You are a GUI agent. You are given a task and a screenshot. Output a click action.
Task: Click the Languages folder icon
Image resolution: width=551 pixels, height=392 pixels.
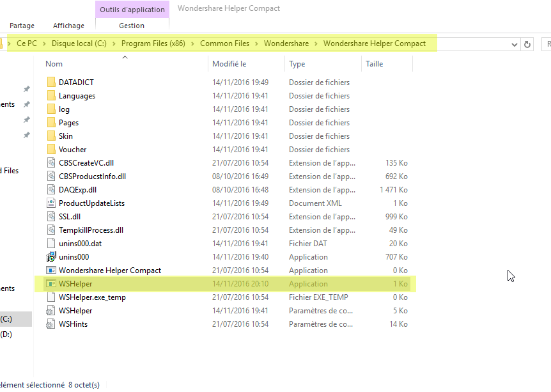click(51, 96)
